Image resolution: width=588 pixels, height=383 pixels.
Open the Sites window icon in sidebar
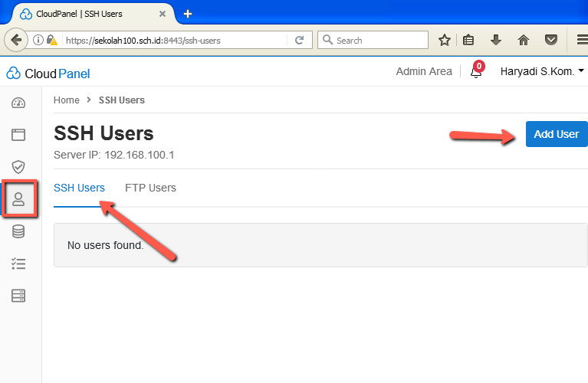[x=18, y=135]
